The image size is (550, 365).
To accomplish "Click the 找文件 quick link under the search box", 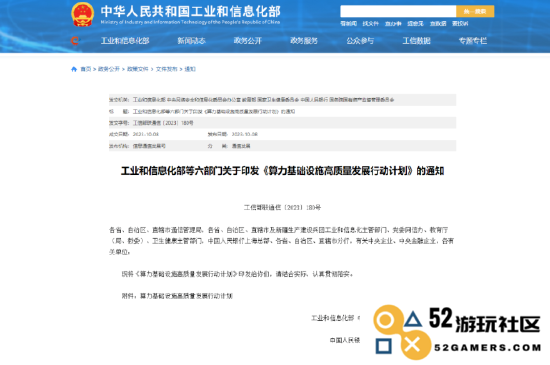I will [x=371, y=23].
